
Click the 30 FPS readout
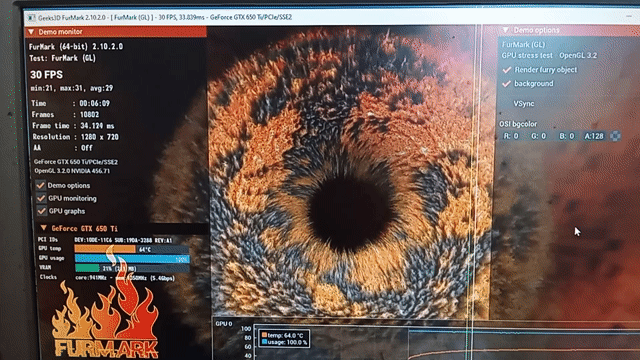click(x=47, y=75)
